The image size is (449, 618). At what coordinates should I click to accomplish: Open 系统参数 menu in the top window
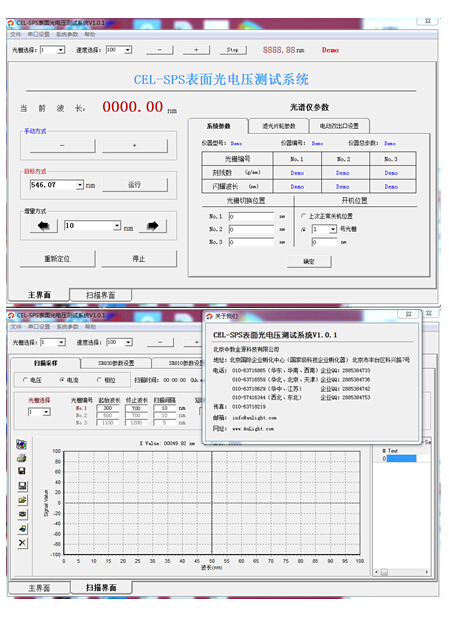67,35
